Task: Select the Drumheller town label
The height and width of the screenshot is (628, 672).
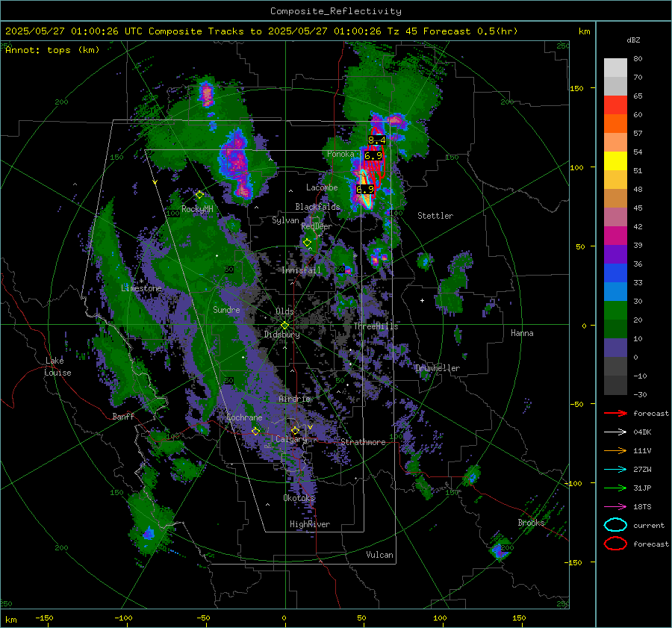Action: (x=437, y=368)
